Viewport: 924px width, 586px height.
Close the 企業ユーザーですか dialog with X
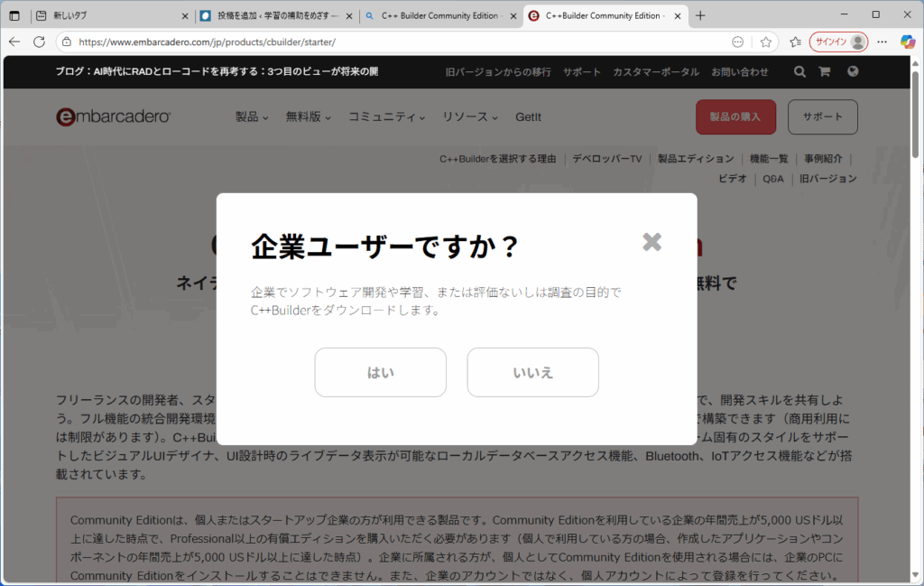[651, 242]
